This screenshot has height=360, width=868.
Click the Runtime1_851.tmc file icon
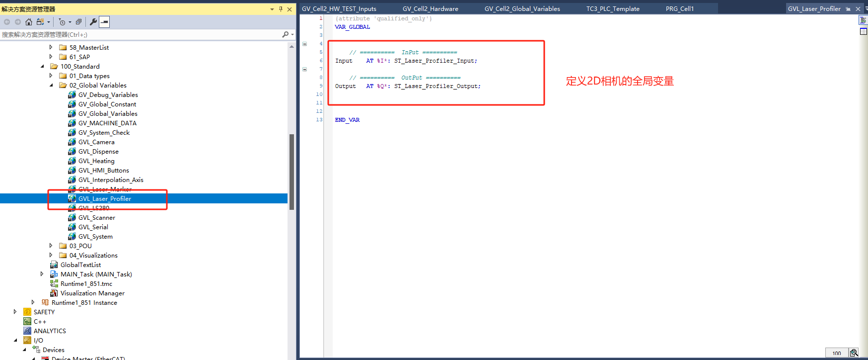click(54, 283)
